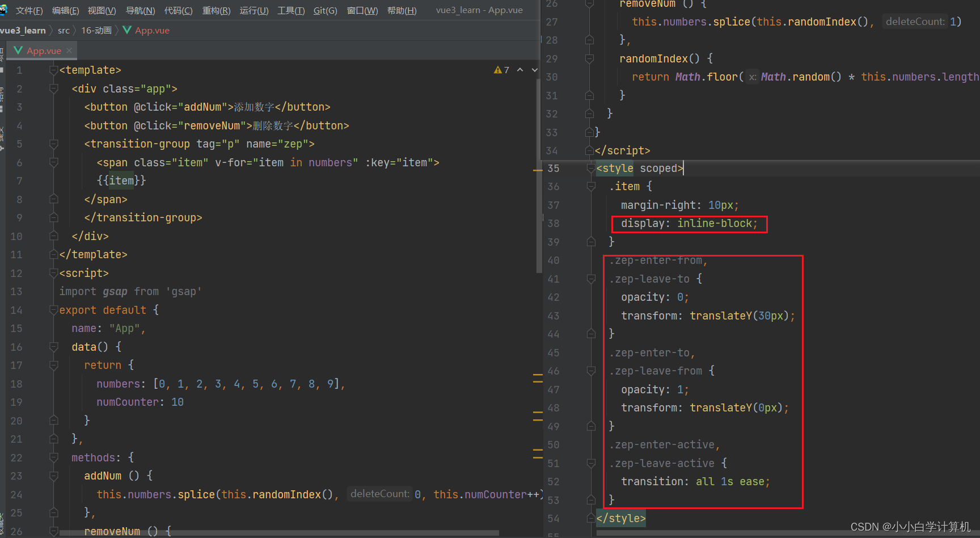980x538 pixels.
Task: Click the fold end marker at </script> line 34
Action: point(590,150)
